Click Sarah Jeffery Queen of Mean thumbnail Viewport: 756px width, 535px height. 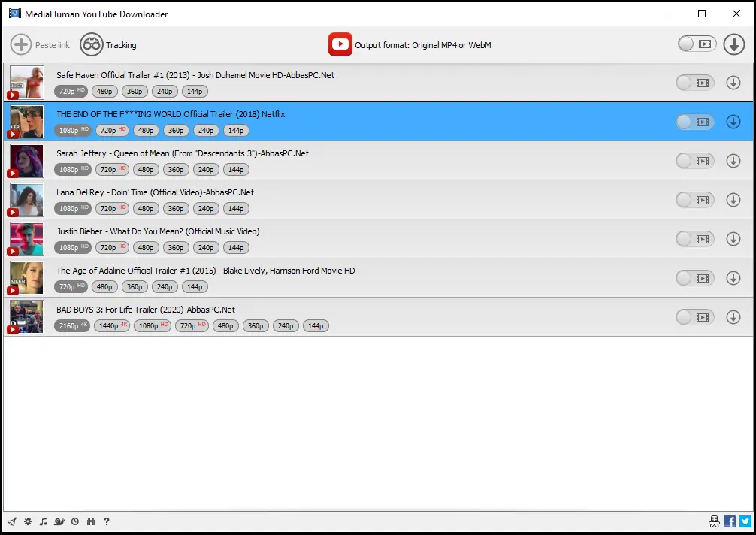[27, 161]
